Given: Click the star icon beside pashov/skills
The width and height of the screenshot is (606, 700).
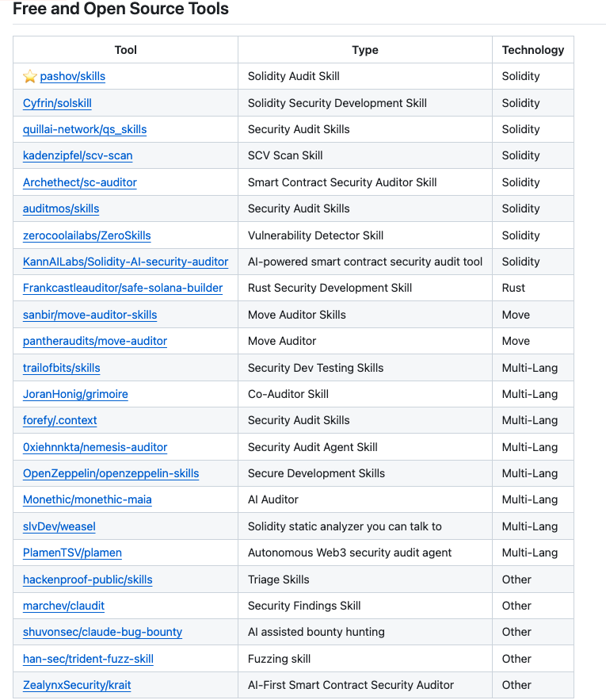Looking at the screenshot, I should tap(30, 76).
